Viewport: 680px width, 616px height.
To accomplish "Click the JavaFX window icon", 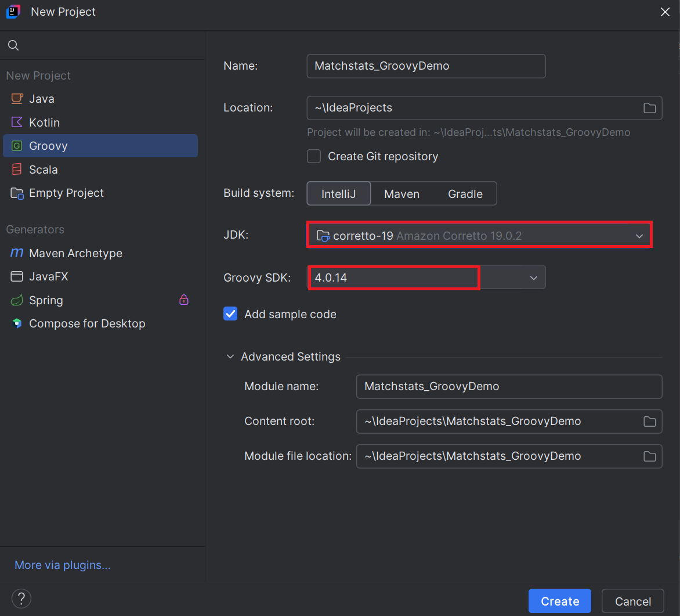I will click(x=17, y=276).
